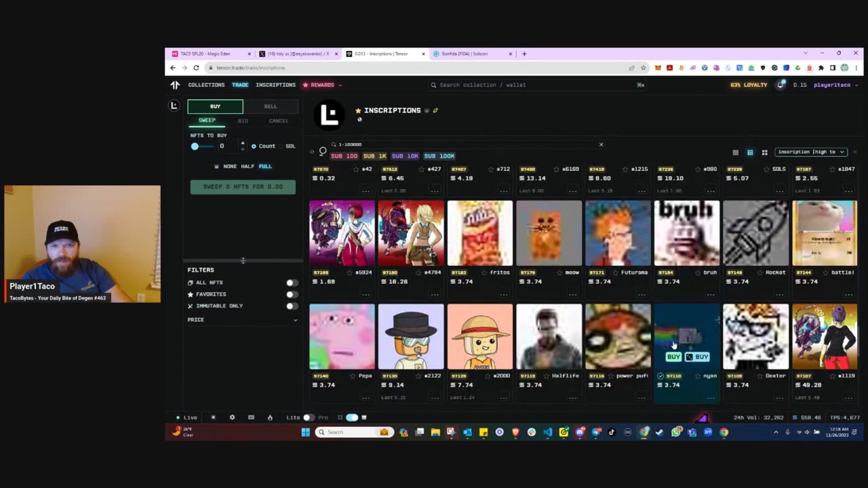Switch to the Cancel tab

(279, 121)
